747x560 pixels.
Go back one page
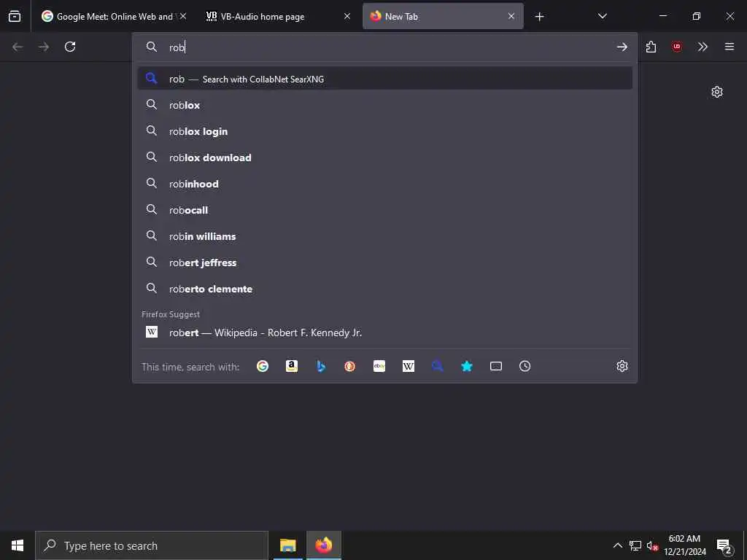tap(18, 47)
